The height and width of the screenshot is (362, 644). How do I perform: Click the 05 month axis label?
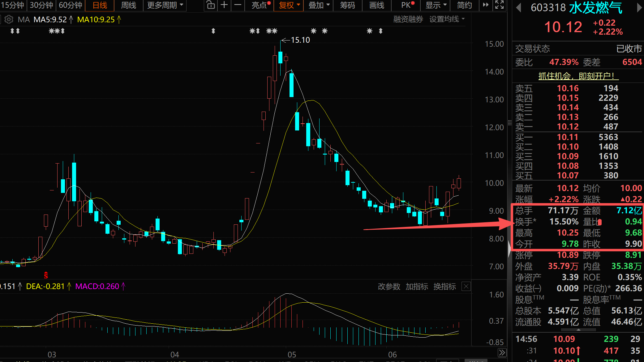tap(292, 355)
